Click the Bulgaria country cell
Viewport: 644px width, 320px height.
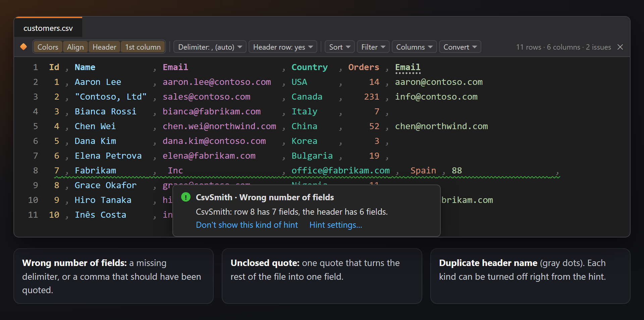(312, 156)
